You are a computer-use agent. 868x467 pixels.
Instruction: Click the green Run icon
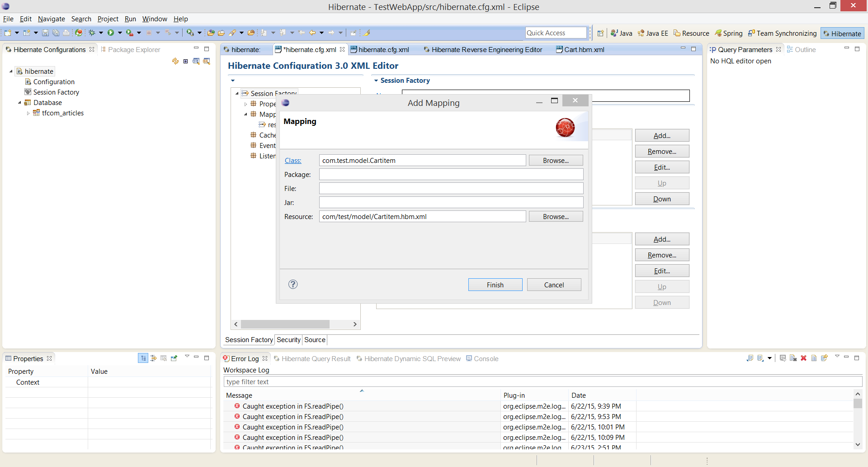click(x=111, y=33)
